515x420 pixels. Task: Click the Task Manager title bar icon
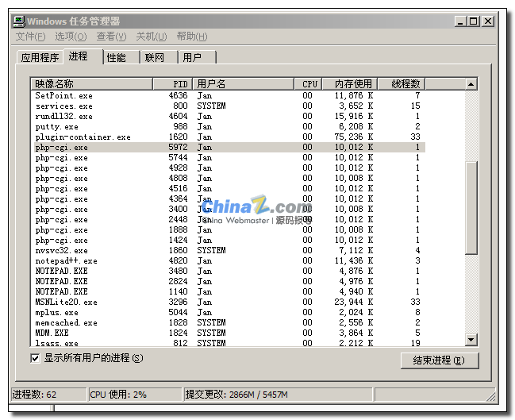tap(19, 21)
